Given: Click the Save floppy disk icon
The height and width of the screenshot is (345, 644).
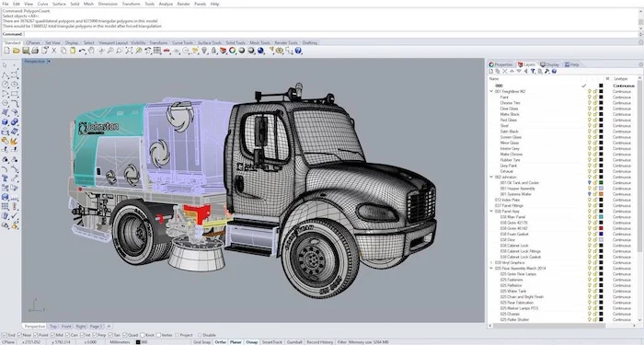Looking at the screenshot, I should click(x=26, y=51).
